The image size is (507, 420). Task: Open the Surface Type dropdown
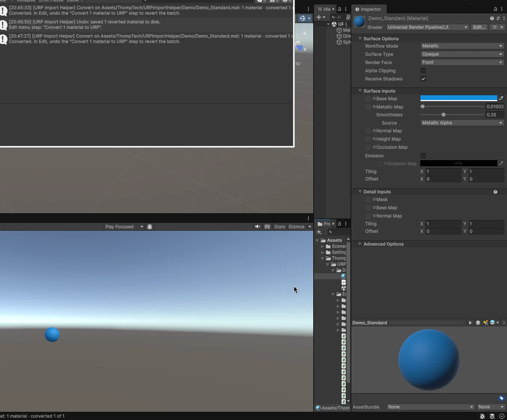(462, 54)
